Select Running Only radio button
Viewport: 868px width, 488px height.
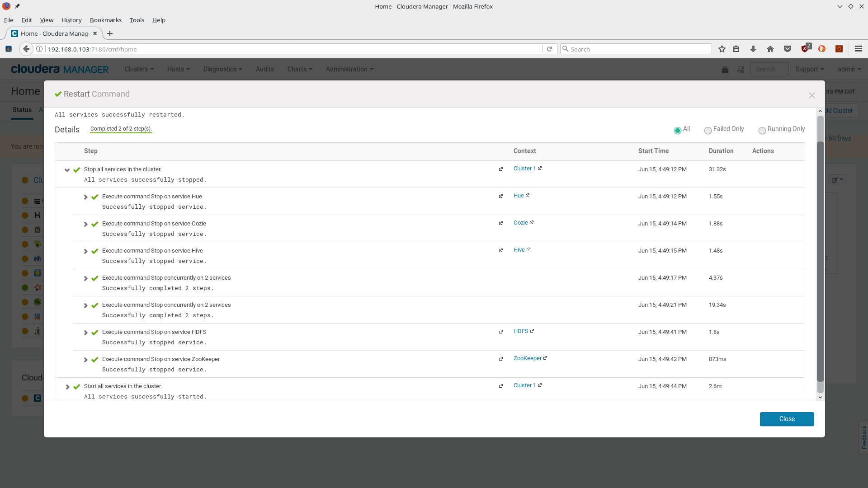[762, 130]
